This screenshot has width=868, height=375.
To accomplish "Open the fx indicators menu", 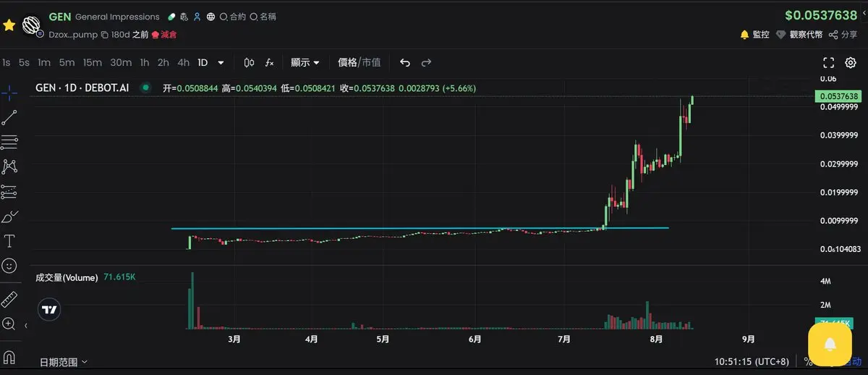I will (269, 63).
